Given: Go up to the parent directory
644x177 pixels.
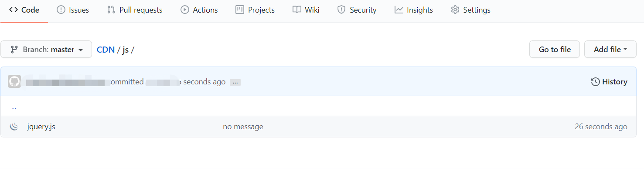Looking at the screenshot, I should [14, 107].
